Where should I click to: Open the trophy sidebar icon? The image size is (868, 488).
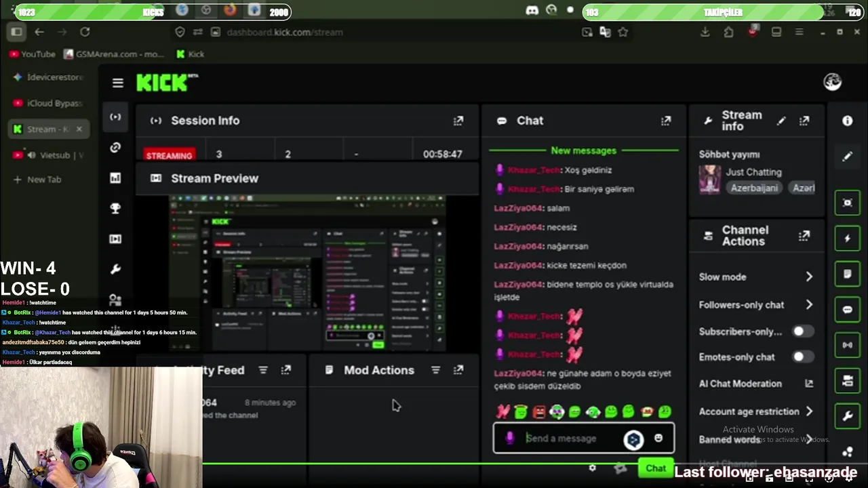pyautogui.click(x=115, y=208)
